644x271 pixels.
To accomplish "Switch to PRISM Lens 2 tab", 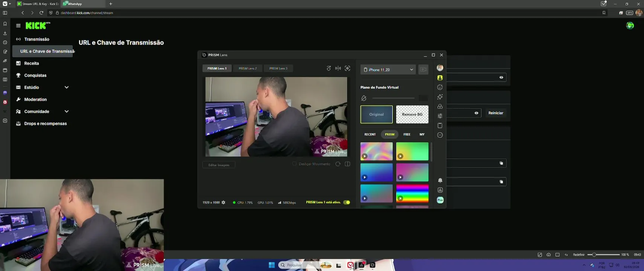I will (248, 69).
